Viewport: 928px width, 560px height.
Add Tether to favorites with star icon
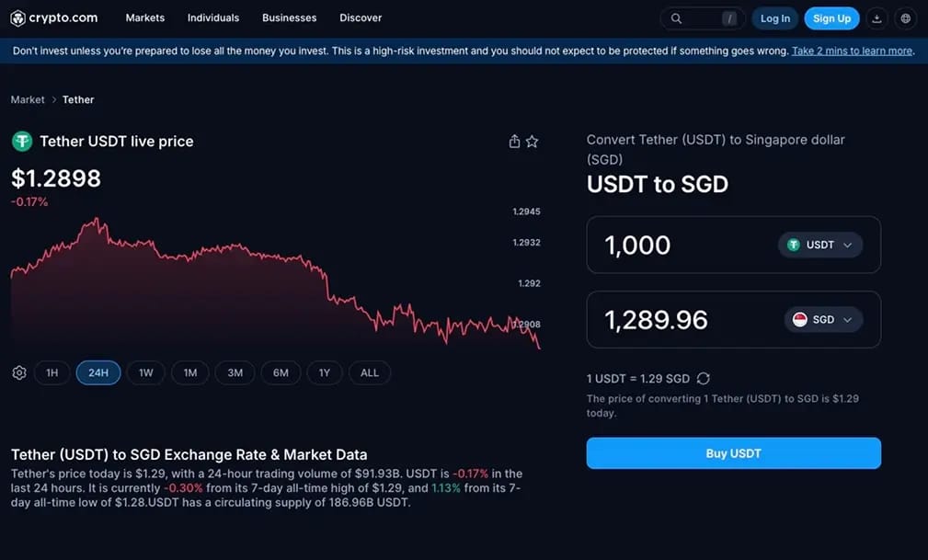click(x=533, y=142)
